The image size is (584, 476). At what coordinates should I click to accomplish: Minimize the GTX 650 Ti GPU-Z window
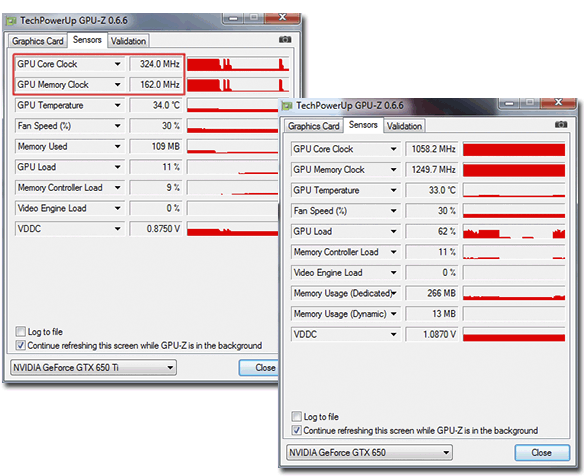[x=234, y=18]
